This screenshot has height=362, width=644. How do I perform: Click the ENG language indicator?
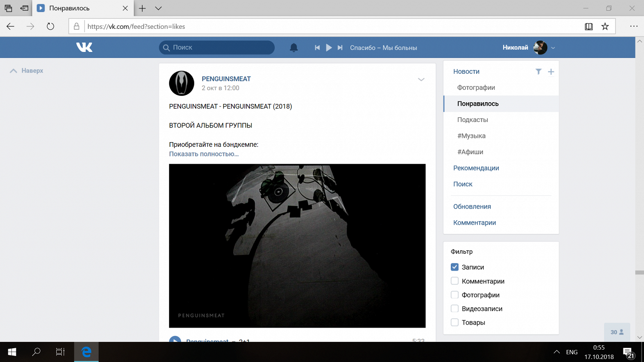click(x=571, y=352)
